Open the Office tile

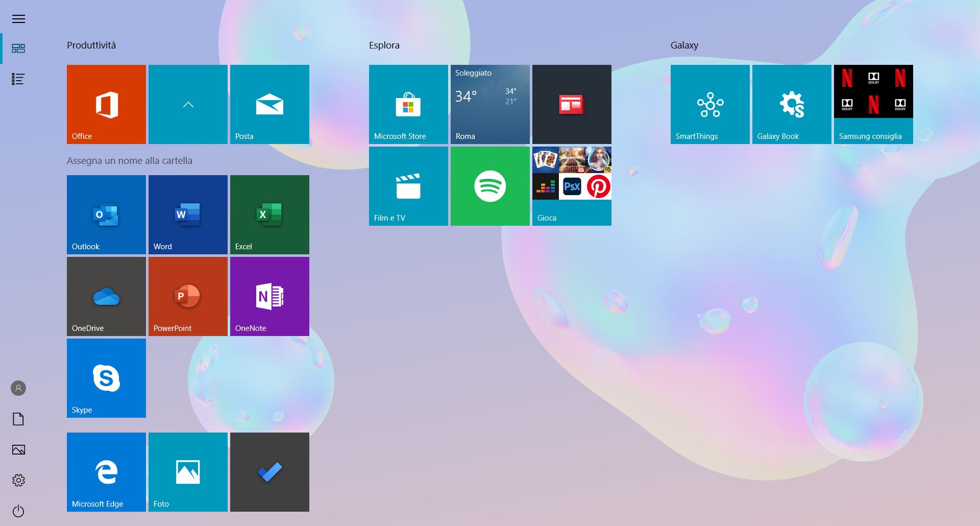click(x=106, y=104)
